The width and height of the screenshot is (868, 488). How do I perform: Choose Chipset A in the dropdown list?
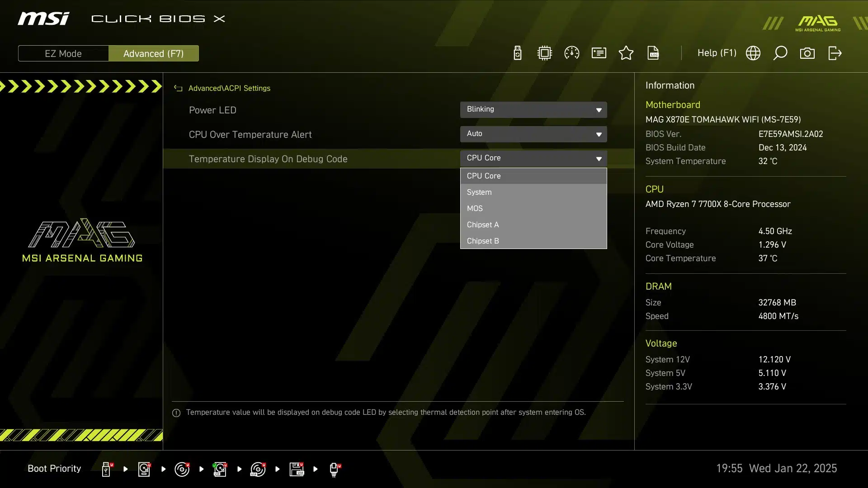coord(533,225)
